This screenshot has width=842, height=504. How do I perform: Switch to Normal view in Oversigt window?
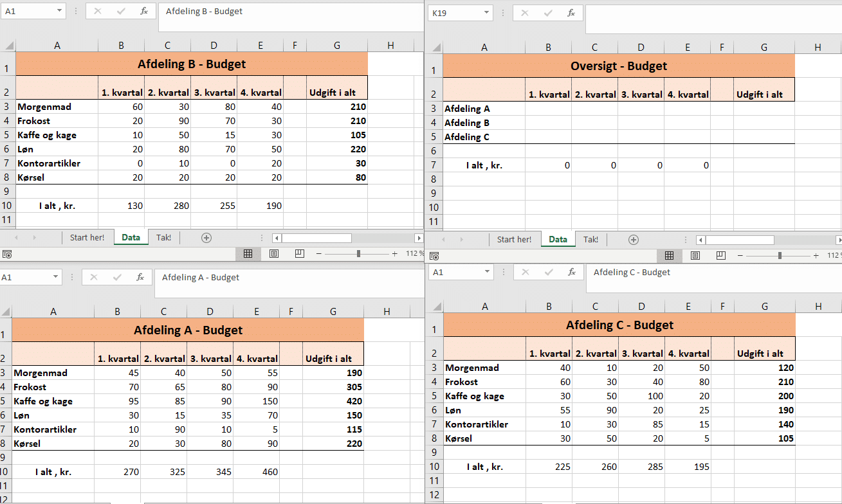670,255
